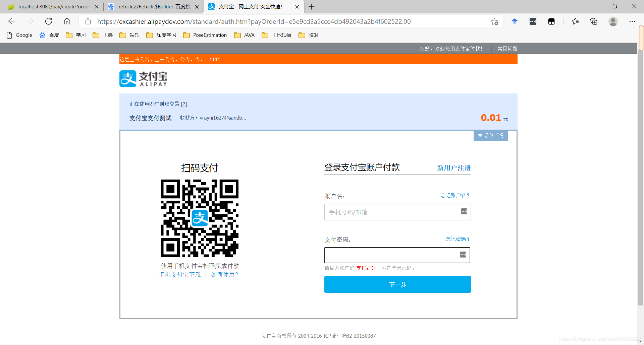Go back to the previous page
Image resolution: width=644 pixels, height=345 pixels.
[x=12, y=21]
